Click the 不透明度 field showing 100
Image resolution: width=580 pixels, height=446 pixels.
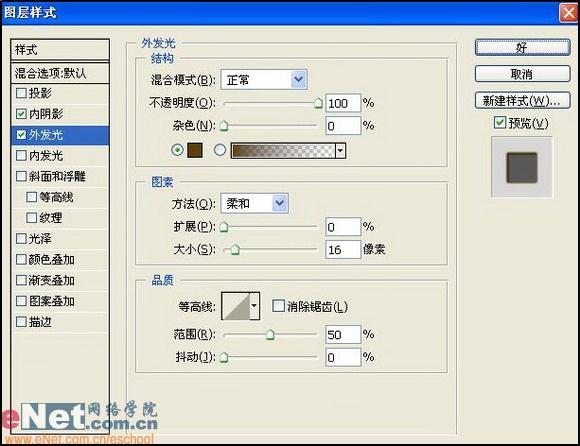343,103
